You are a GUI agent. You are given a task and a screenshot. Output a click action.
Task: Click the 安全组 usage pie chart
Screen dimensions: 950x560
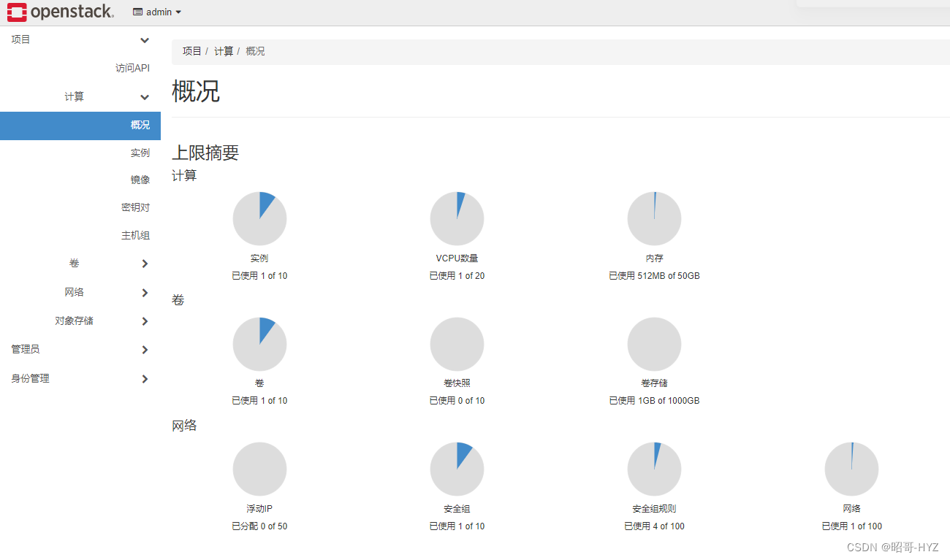click(x=457, y=469)
